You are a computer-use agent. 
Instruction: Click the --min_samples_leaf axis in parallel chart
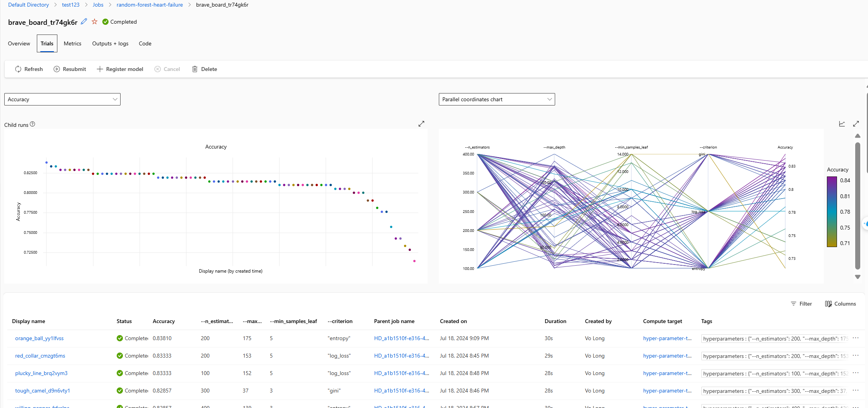coord(632,211)
